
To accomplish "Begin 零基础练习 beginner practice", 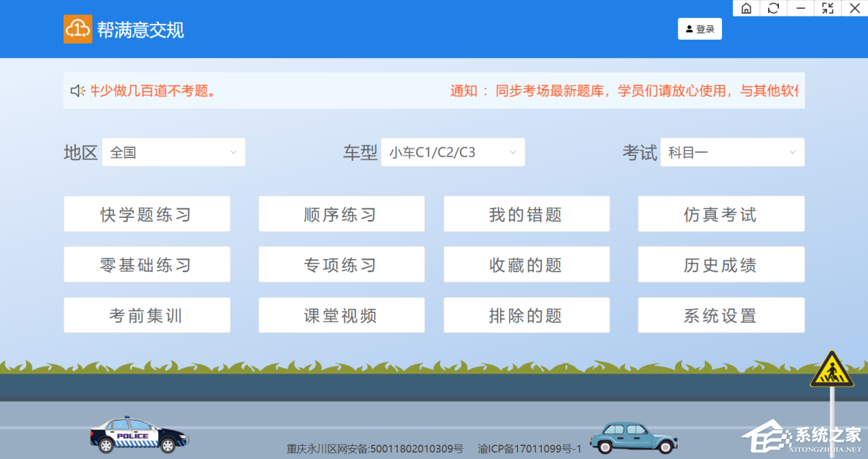I will click(x=147, y=264).
